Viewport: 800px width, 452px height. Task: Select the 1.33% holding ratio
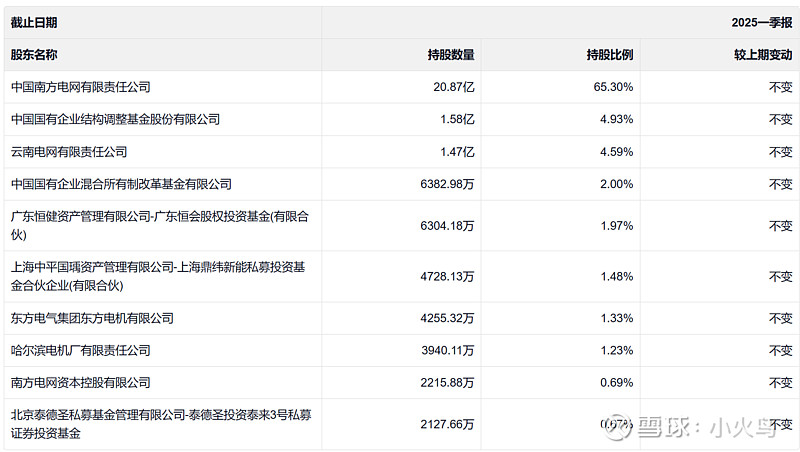tap(616, 318)
